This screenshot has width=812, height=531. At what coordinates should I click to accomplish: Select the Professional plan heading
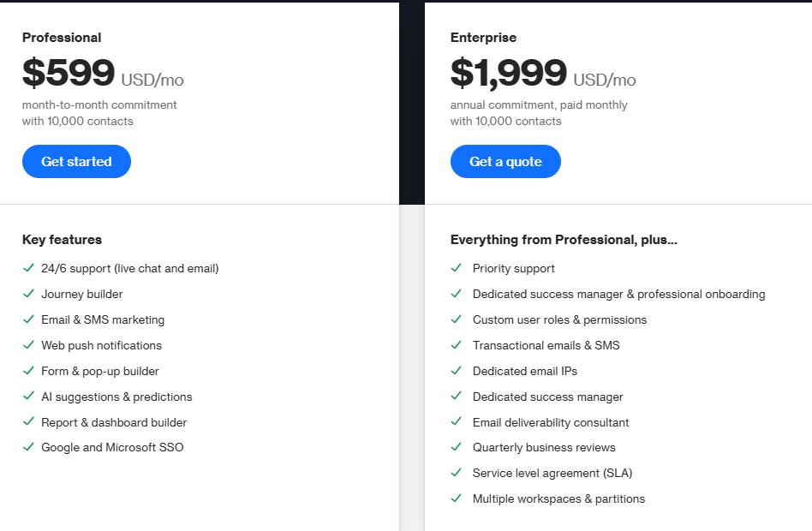coord(62,38)
